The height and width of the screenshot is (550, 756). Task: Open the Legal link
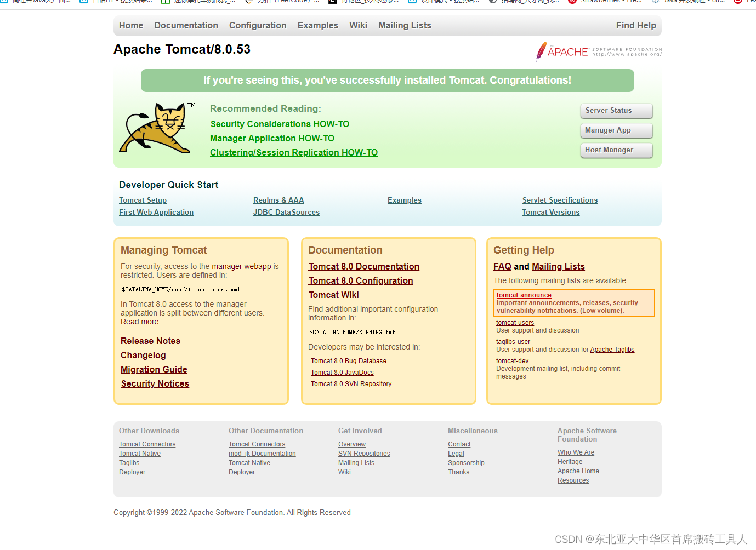(456, 454)
